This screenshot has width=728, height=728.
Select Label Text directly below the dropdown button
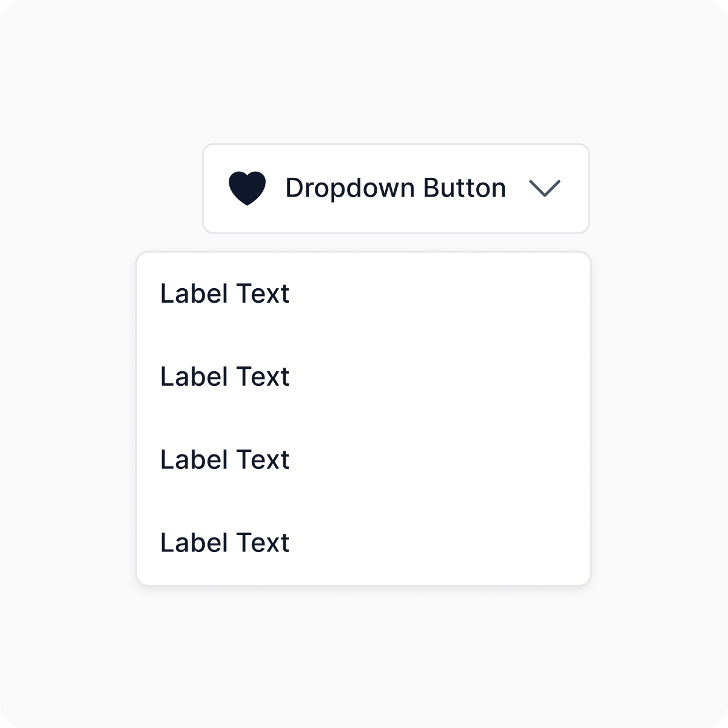pyautogui.click(x=225, y=294)
